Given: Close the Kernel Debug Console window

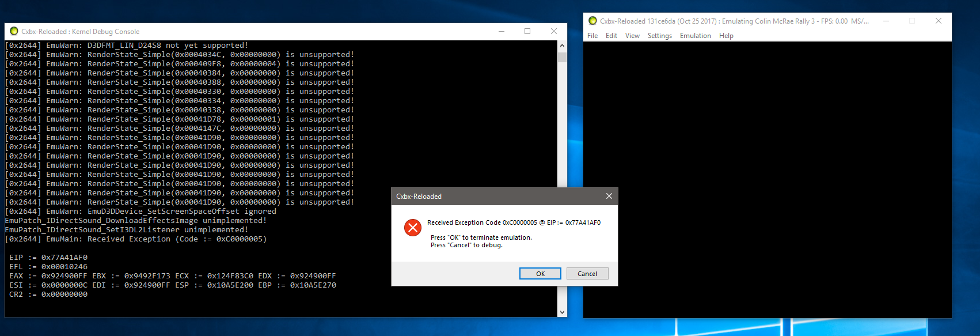Looking at the screenshot, I should pyautogui.click(x=553, y=31).
